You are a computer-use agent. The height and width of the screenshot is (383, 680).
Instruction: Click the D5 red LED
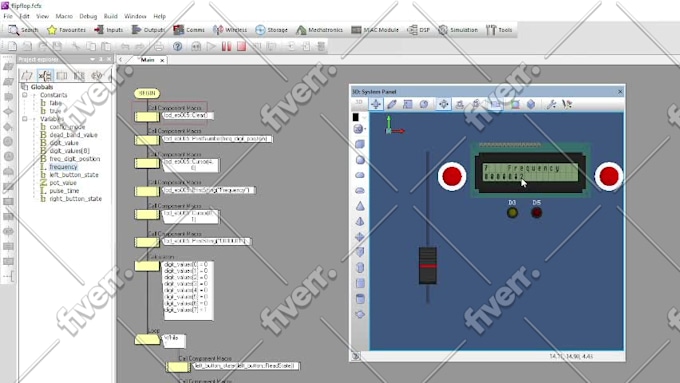(x=536, y=213)
